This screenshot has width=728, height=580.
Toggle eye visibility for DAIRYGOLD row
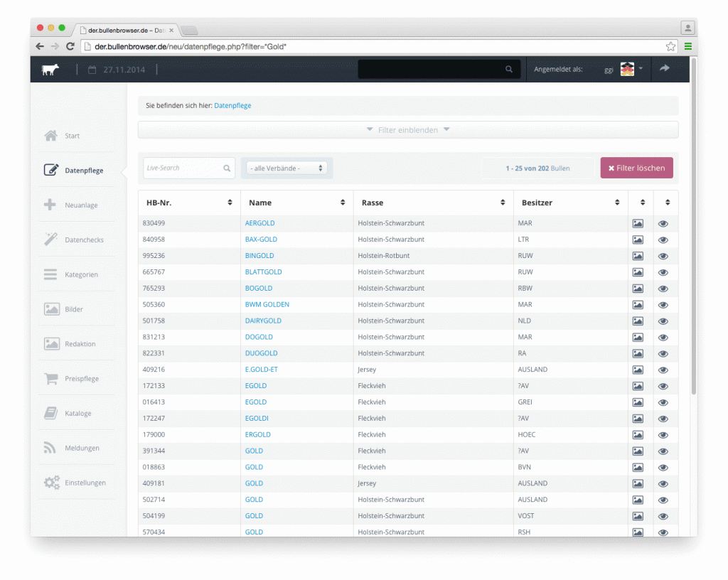click(663, 321)
